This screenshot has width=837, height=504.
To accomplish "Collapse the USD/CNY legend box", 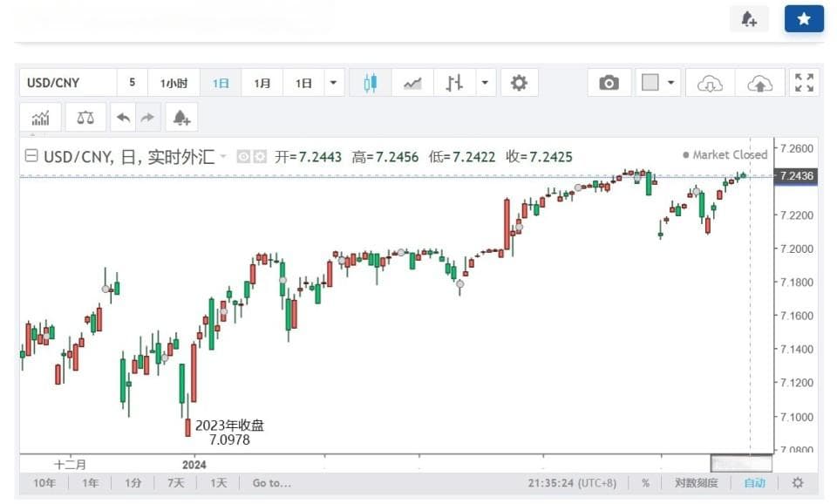I will point(31,155).
